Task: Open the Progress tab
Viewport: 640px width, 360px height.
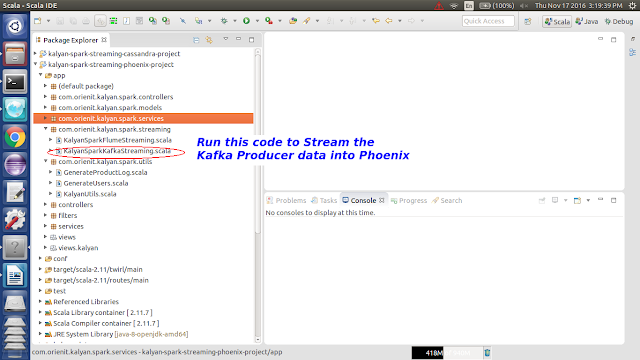Action: point(409,200)
